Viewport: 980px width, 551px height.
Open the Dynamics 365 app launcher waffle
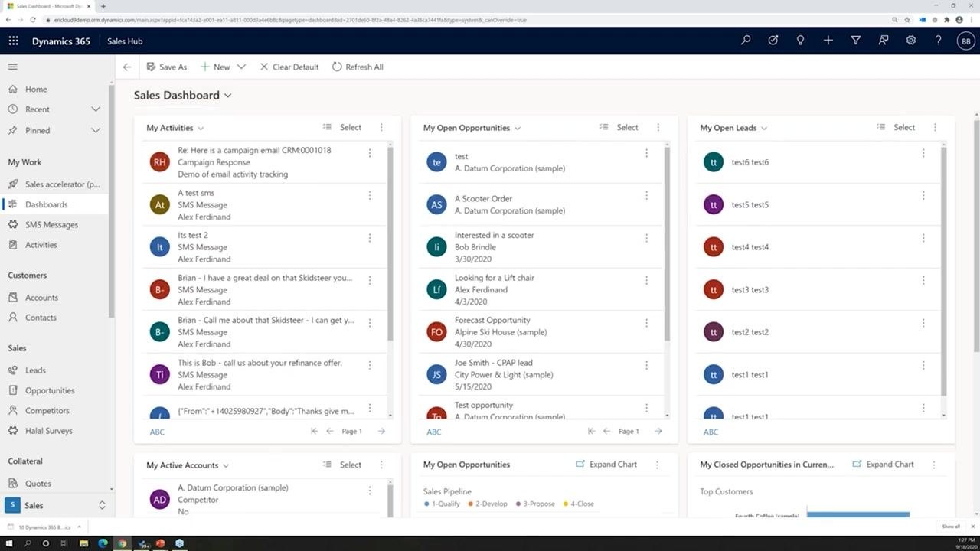point(13,41)
